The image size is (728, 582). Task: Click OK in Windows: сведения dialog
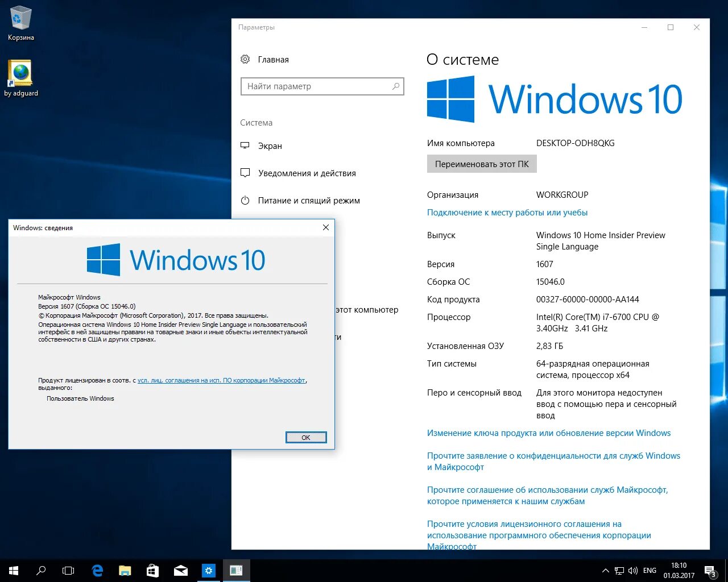pos(306,437)
